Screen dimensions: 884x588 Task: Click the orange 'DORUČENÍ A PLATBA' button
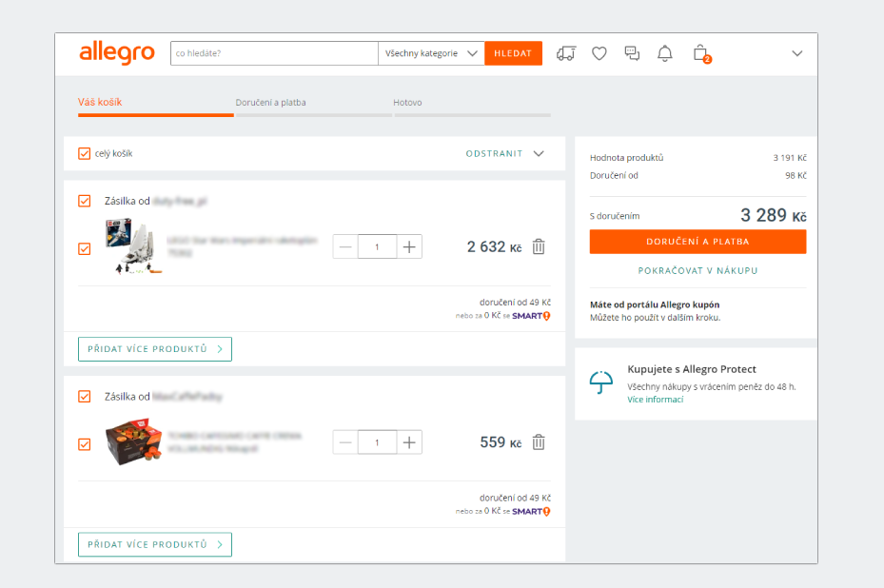[697, 242]
